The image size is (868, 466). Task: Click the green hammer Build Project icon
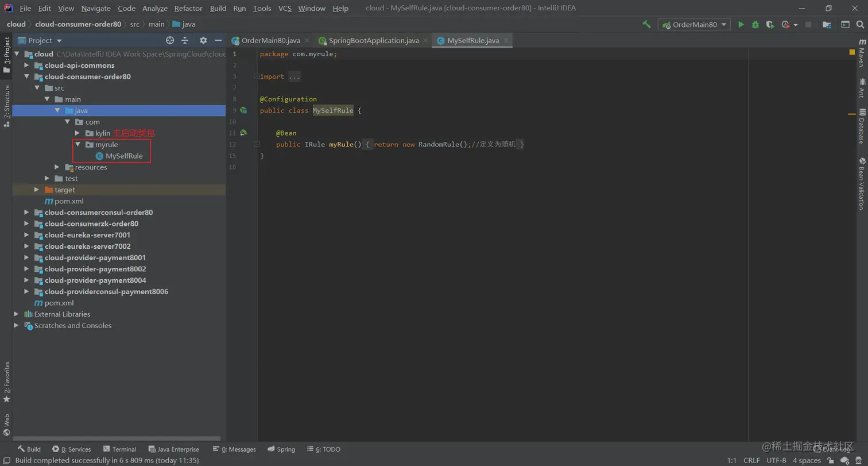point(647,25)
